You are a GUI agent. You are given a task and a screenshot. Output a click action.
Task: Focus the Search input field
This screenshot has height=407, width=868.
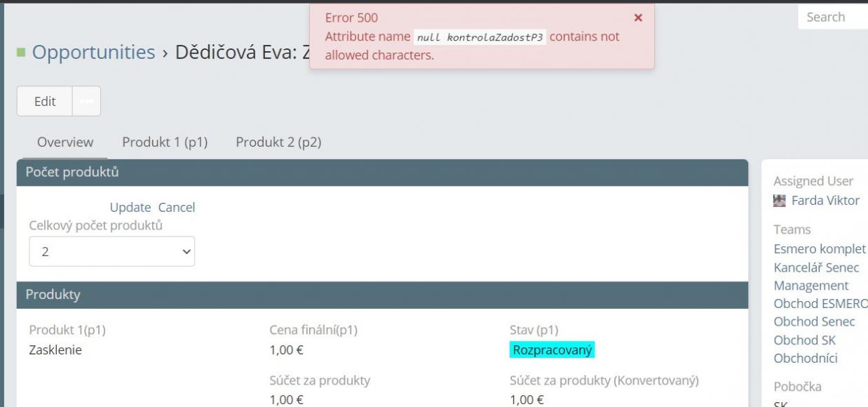(x=833, y=17)
